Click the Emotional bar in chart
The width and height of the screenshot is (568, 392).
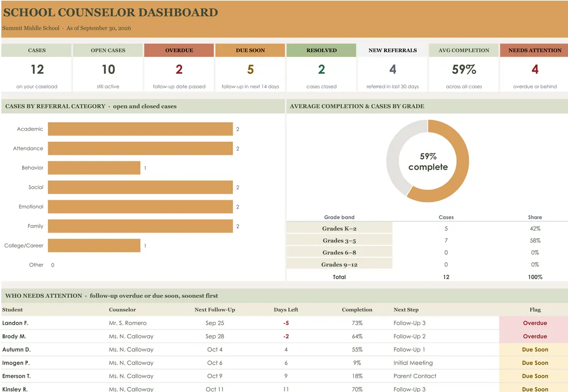click(140, 207)
